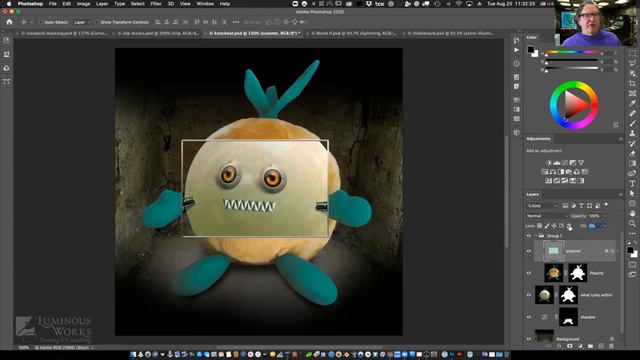Select the Path Selection arrow tool

click(632, 193)
